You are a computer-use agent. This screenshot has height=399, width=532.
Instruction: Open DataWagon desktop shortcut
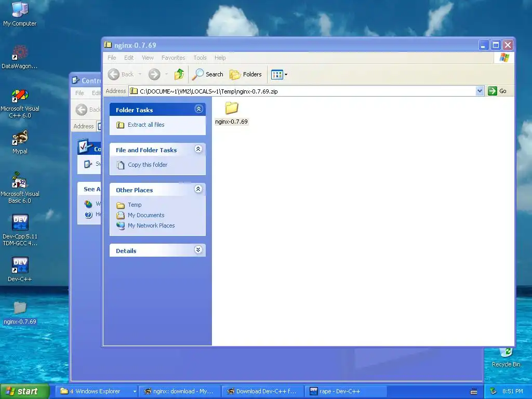(20, 57)
